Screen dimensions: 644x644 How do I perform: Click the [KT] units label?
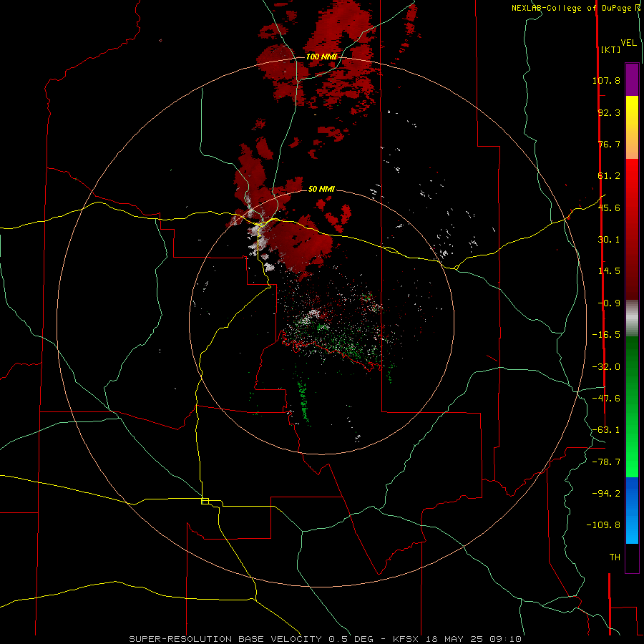(x=611, y=49)
